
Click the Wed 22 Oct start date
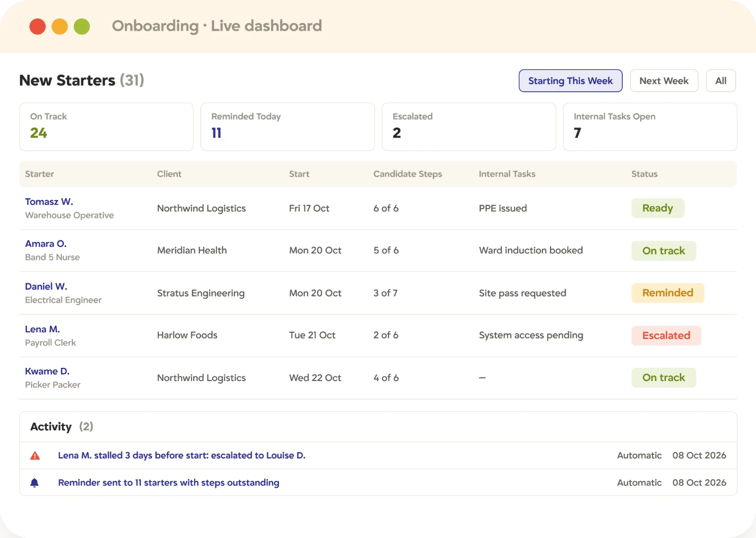315,378
